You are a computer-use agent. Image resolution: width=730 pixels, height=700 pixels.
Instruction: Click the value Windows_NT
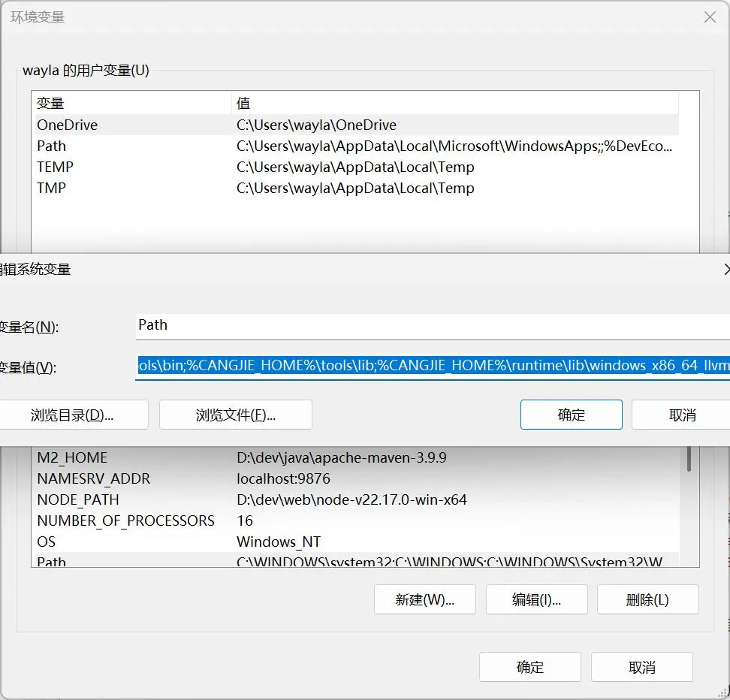tap(279, 542)
